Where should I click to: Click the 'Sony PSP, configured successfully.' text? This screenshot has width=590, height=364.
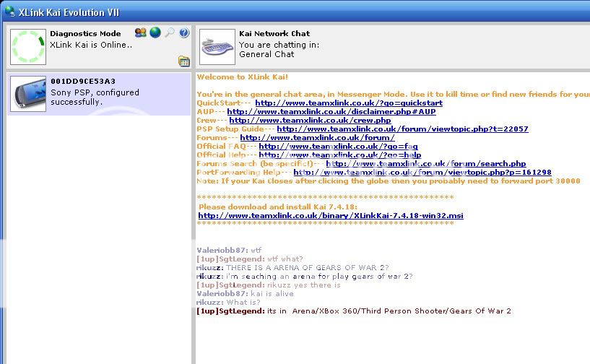pyautogui.click(x=95, y=97)
